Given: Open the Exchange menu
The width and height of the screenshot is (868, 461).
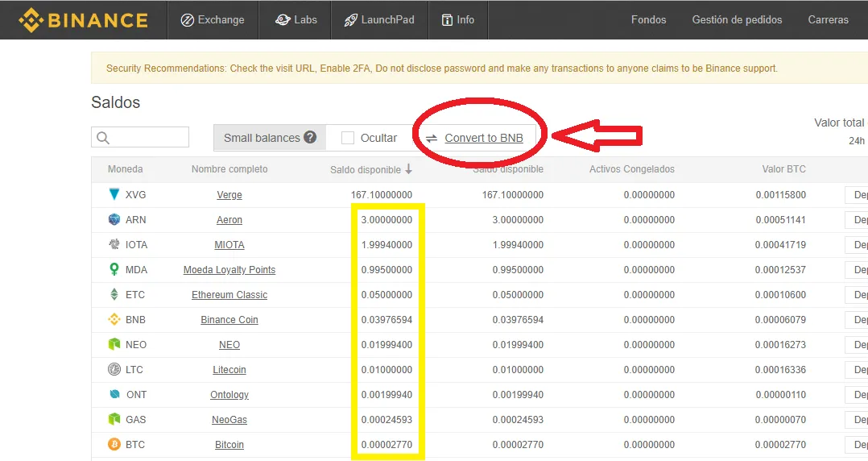Looking at the screenshot, I should (x=213, y=20).
